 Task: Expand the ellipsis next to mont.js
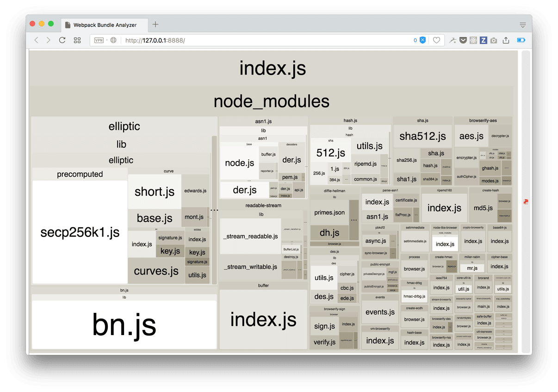(x=214, y=210)
